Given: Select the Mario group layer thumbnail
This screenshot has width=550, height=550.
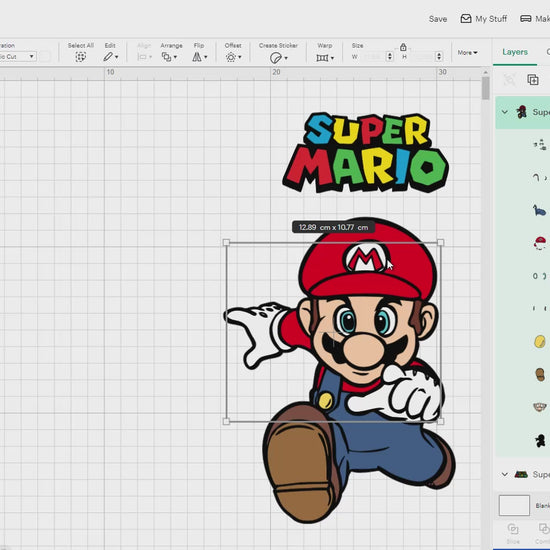Looking at the screenshot, I should coord(522,112).
